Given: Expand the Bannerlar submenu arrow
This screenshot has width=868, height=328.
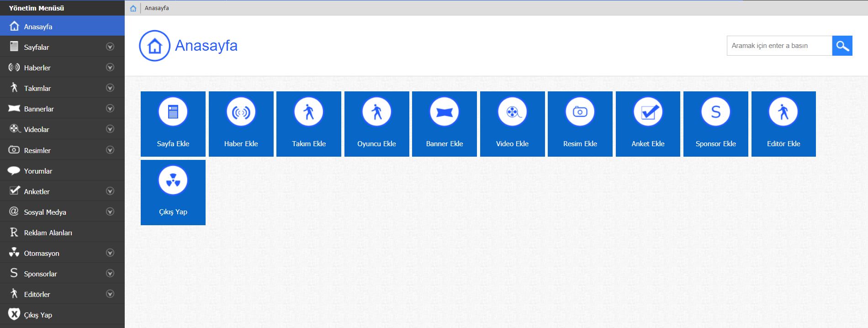Looking at the screenshot, I should 110,108.
